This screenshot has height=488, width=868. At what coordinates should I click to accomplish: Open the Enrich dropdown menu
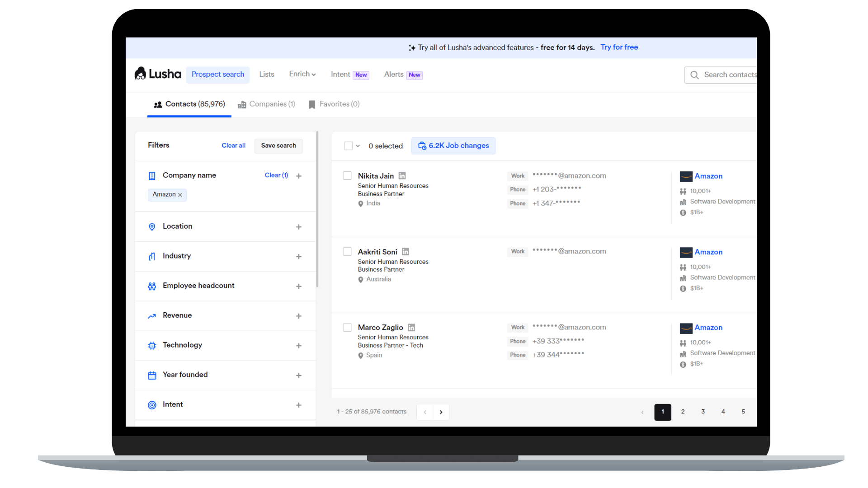click(302, 74)
